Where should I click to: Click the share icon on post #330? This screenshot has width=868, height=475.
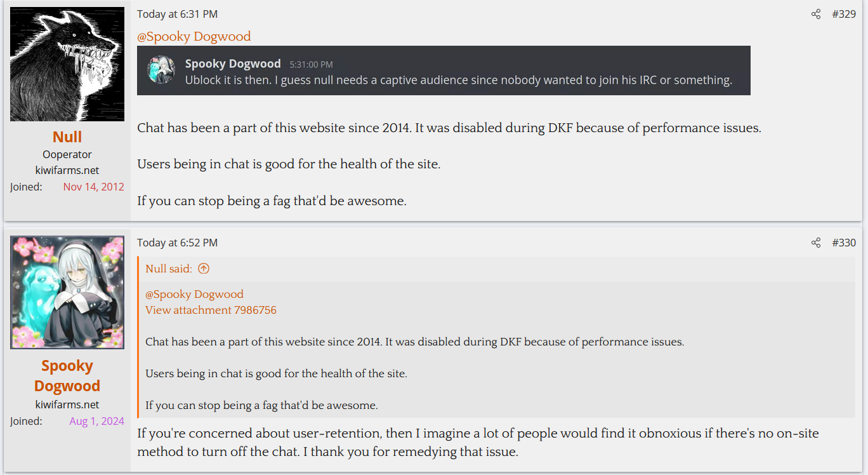(816, 243)
